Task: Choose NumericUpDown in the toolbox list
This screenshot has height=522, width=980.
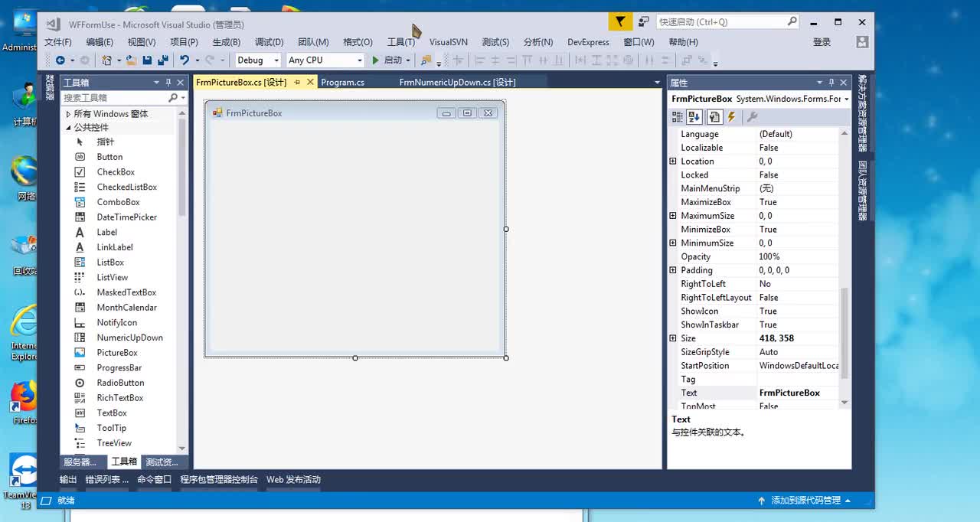Action: [x=129, y=338]
